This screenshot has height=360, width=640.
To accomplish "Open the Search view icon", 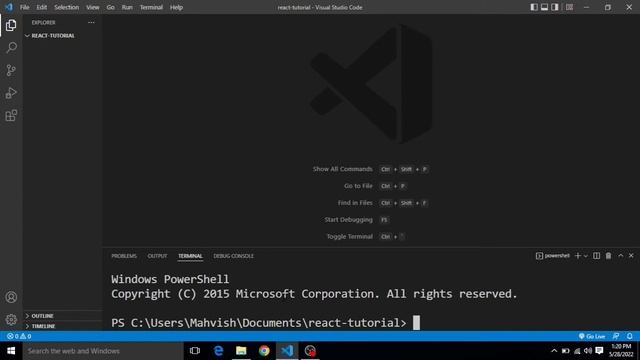I will point(11,48).
